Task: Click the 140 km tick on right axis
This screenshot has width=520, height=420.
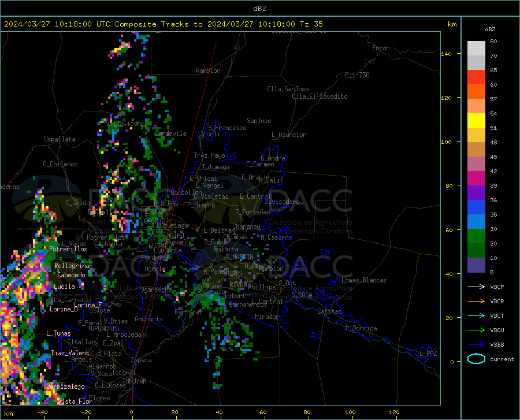Action: (x=447, y=54)
